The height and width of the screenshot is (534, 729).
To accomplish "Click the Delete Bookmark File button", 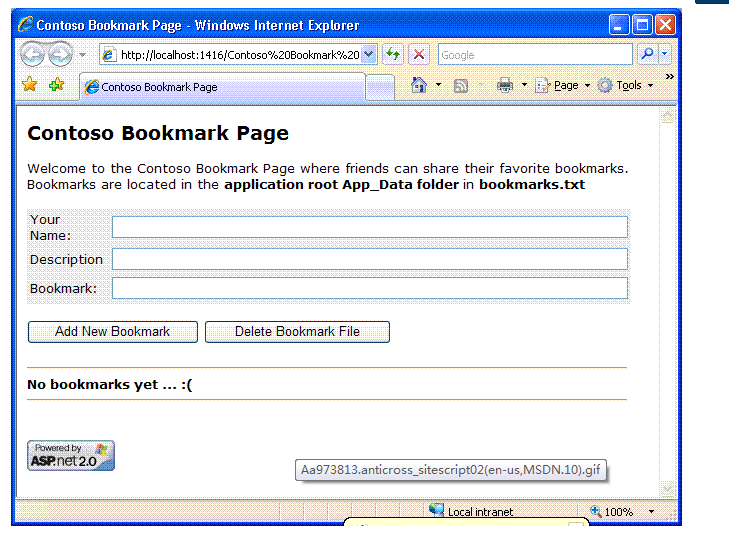I will 297,332.
